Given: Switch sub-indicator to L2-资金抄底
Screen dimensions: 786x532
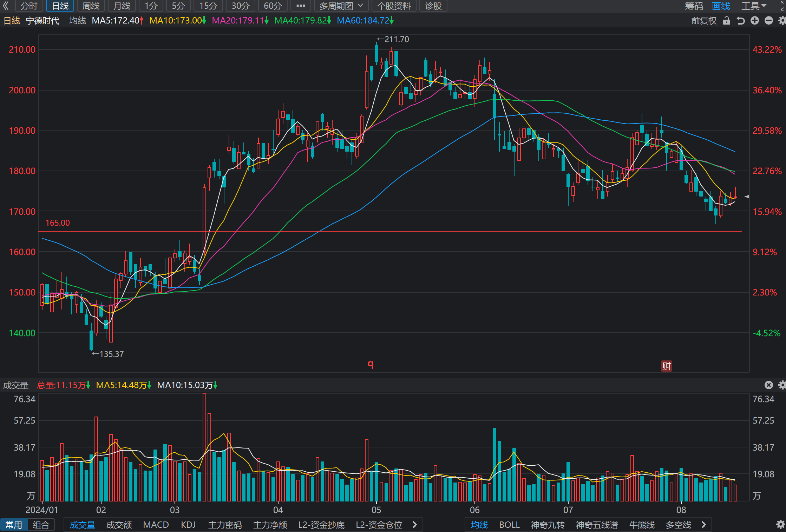Looking at the screenshot, I should point(321,525).
